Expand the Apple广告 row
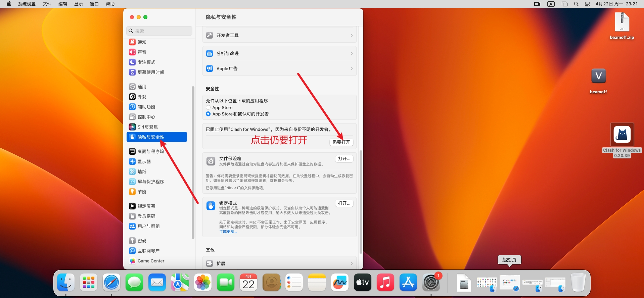The image size is (644, 298). (279, 69)
